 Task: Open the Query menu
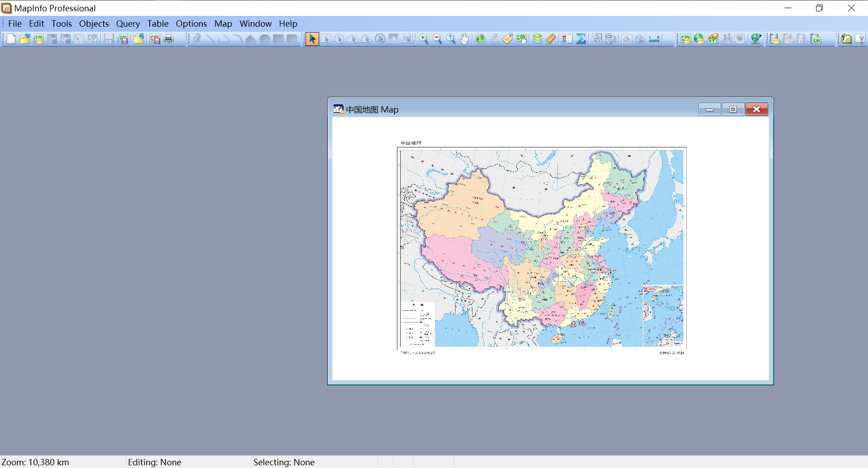pos(128,24)
